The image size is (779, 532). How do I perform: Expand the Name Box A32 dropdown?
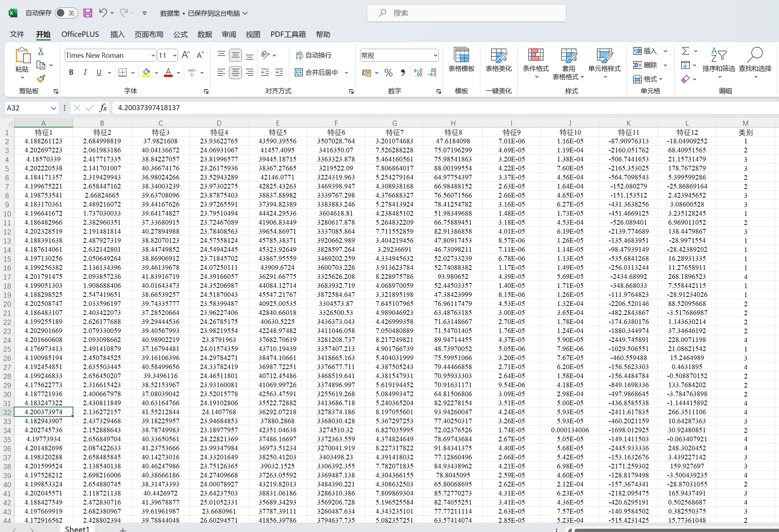(53, 108)
